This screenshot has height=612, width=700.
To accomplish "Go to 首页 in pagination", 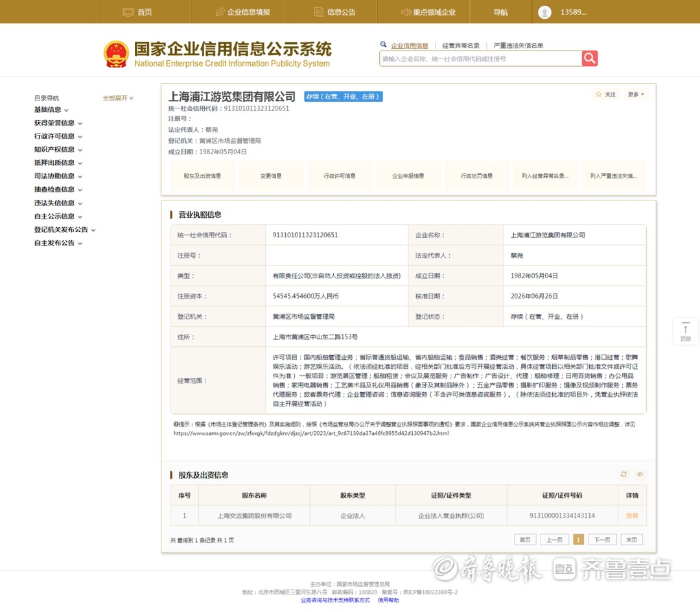I will [x=525, y=539].
